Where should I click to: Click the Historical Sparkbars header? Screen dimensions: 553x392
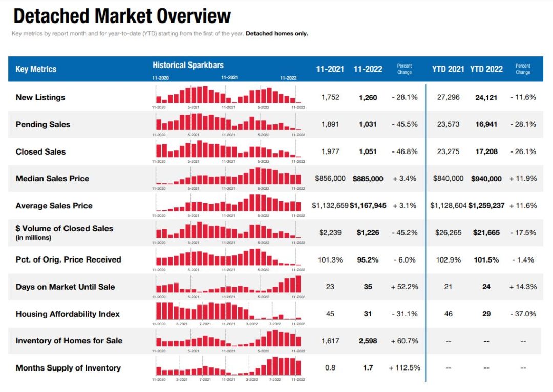(x=188, y=65)
